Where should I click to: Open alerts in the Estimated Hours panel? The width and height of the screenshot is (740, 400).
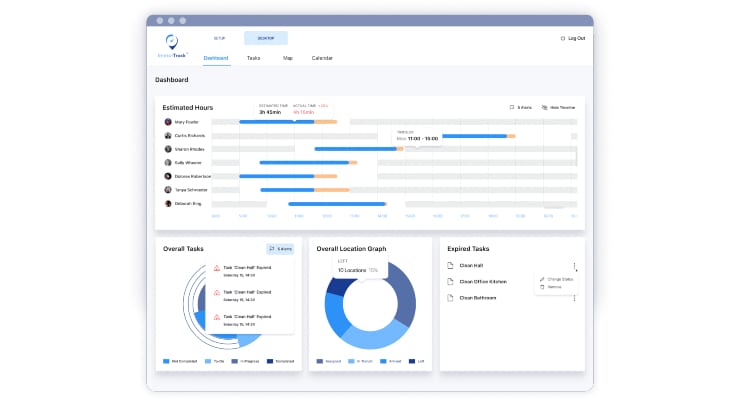pos(521,108)
